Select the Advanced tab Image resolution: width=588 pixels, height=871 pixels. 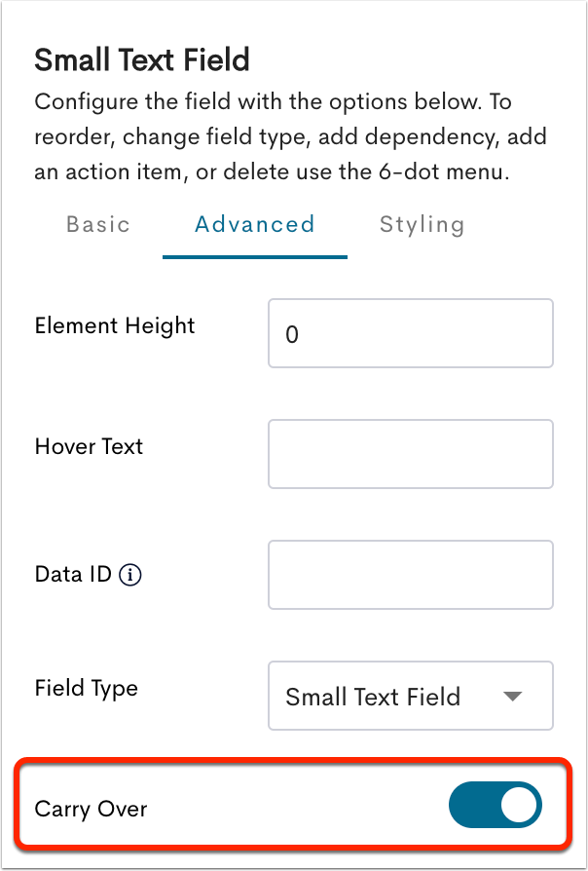point(255,224)
